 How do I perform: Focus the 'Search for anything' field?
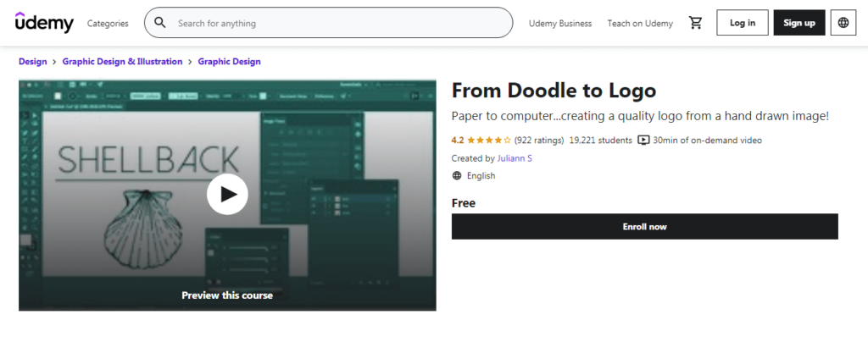pos(339,24)
